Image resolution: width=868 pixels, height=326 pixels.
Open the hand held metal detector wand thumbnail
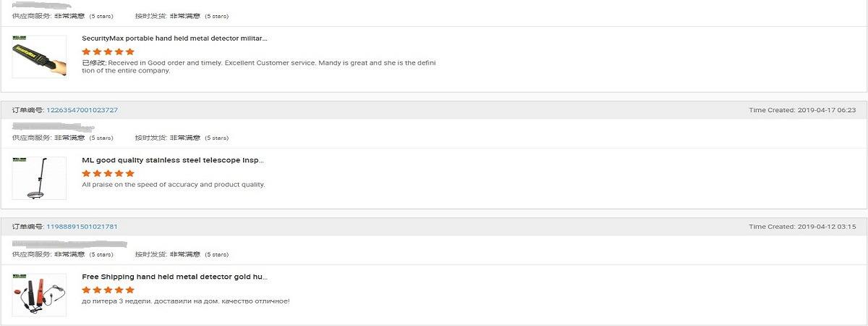coord(39,57)
